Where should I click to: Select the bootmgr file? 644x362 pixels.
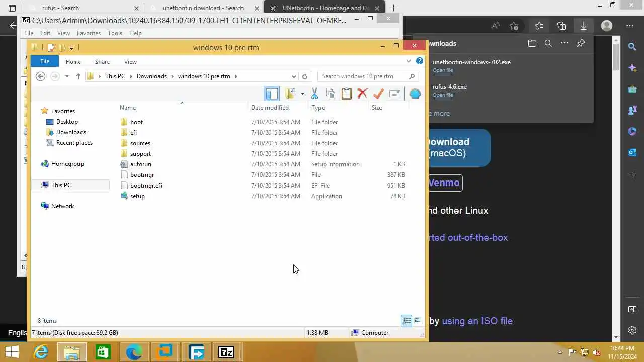pos(142,175)
